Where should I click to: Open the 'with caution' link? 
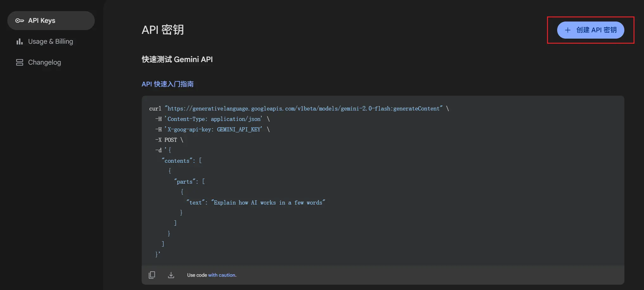tap(222, 275)
